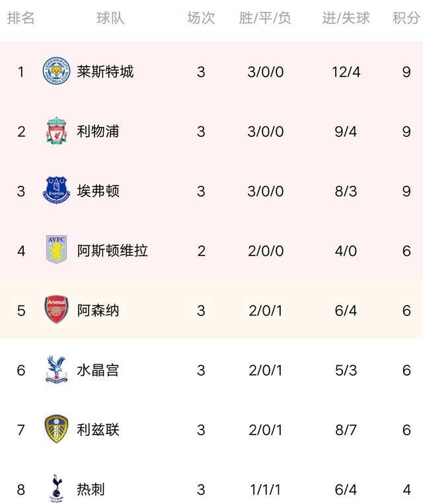The height and width of the screenshot is (504, 423).
Task: Select the Everton club badge
Action: tap(56, 190)
